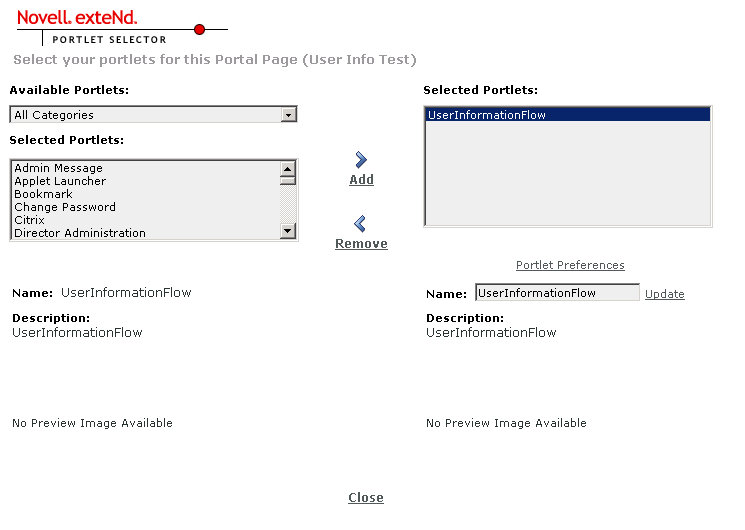Click the category dropdown arrow button
The height and width of the screenshot is (530, 745).
[x=289, y=115]
